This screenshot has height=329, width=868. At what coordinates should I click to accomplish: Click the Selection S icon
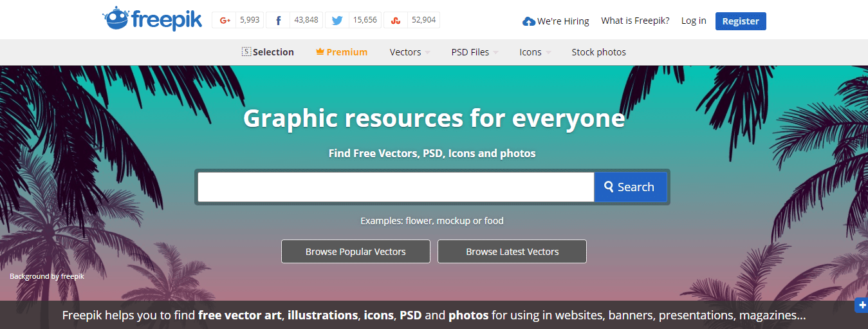click(246, 52)
